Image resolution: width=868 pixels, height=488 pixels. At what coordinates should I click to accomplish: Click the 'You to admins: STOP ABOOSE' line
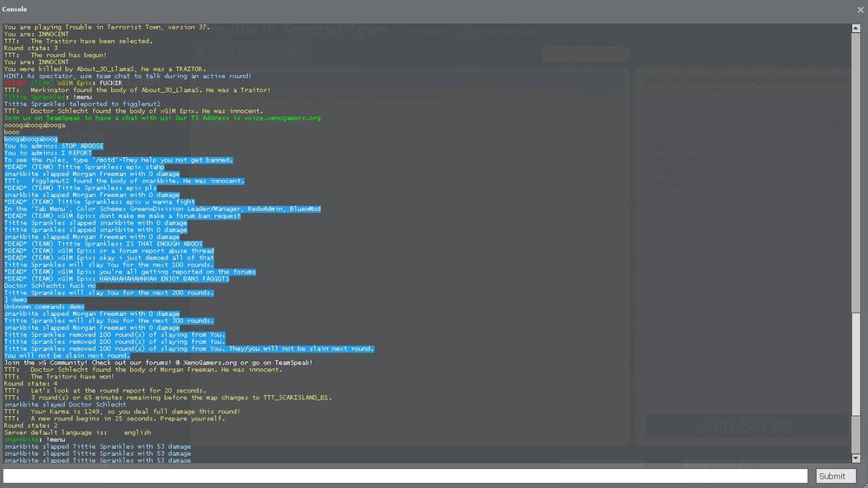[x=54, y=146]
